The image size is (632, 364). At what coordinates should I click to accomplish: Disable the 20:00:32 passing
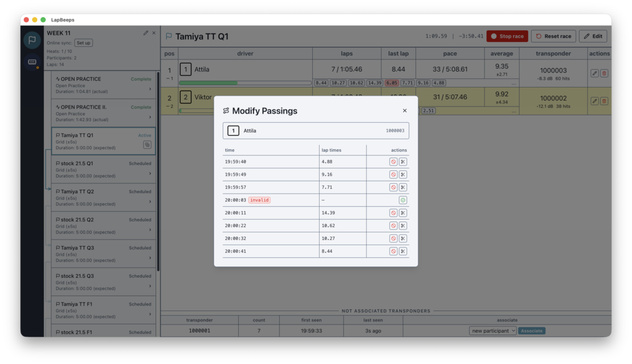[x=393, y=238]
